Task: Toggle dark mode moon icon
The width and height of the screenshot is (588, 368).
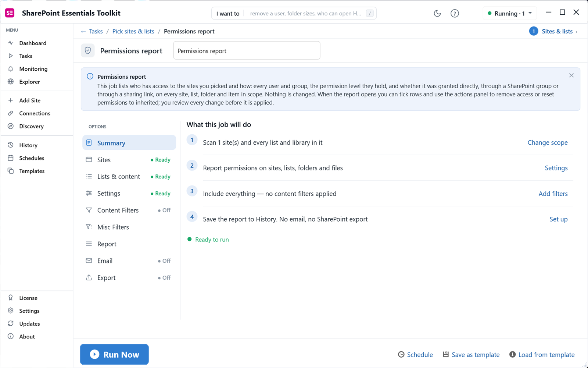Action: [x=437, y=13]
